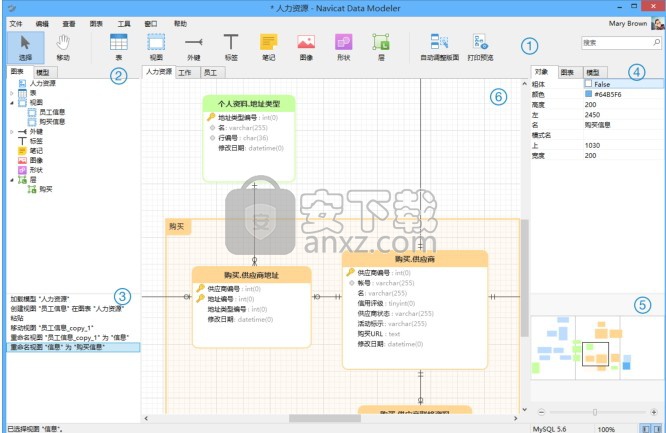The image size is (666, 433).
Task: Open the 帮助 (Help) menu
Action: coord(181,24)
